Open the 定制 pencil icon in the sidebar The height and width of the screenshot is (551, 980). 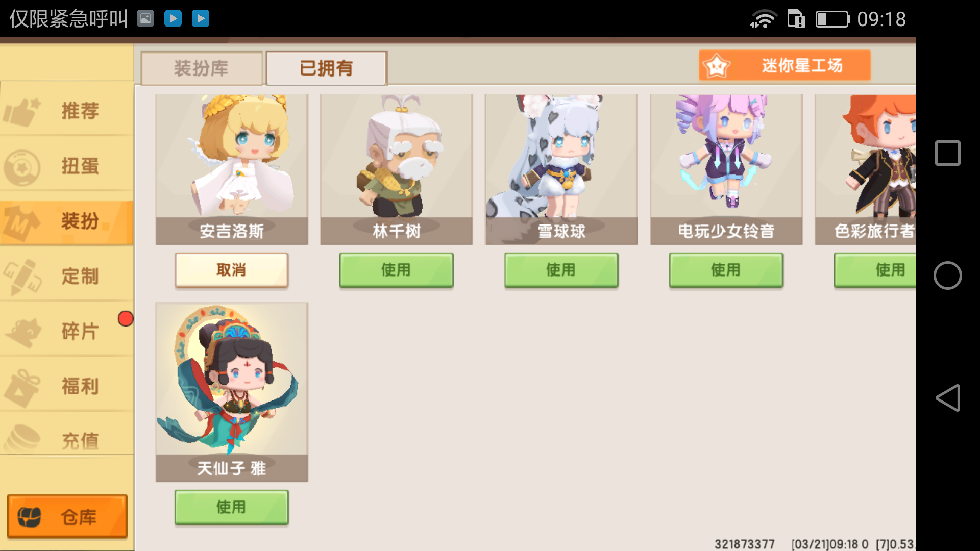(21, 277)
